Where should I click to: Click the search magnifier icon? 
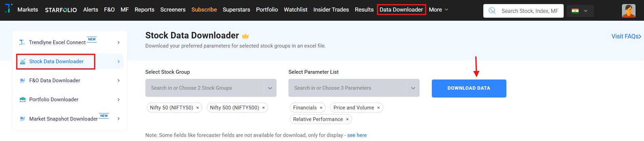[x=492, y=11]
